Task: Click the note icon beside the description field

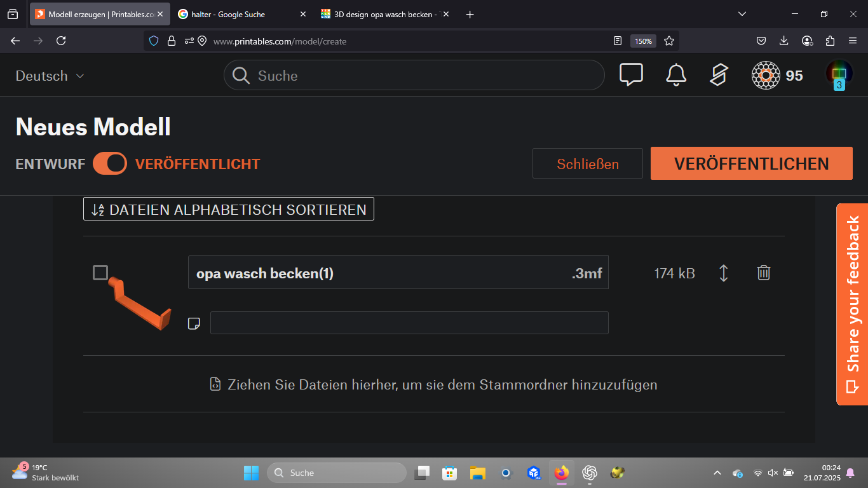Action: pyautogui.click(x=194, y=323)
